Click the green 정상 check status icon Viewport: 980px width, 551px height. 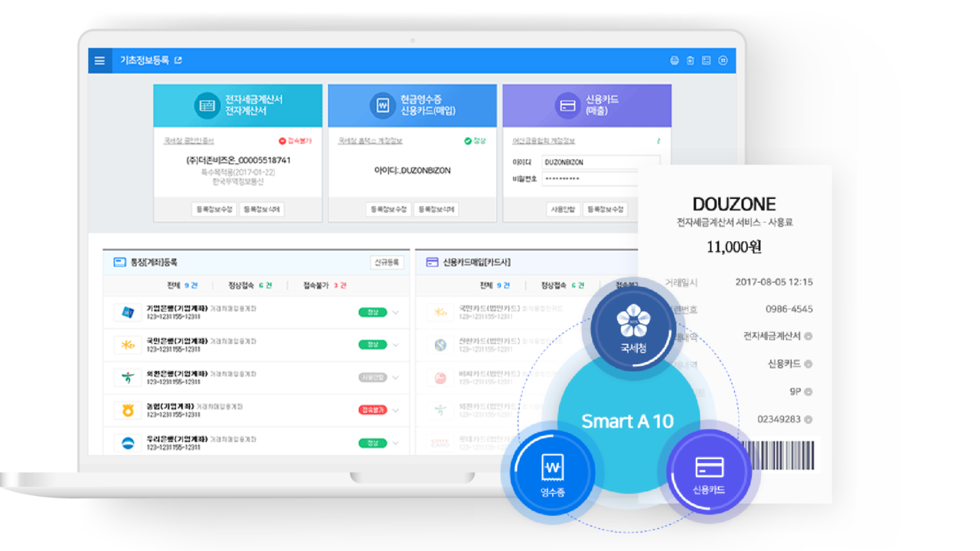468,141
